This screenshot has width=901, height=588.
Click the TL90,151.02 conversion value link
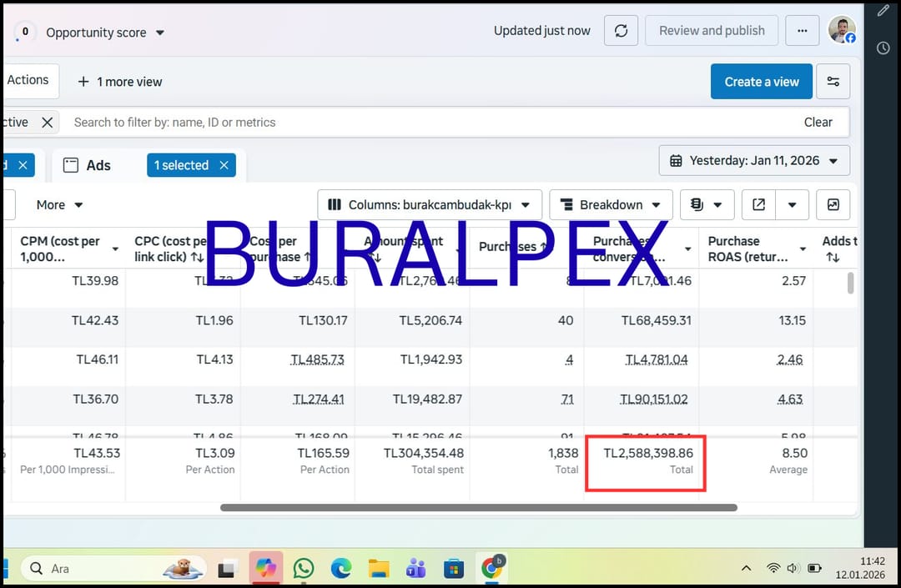click(654, 399)
